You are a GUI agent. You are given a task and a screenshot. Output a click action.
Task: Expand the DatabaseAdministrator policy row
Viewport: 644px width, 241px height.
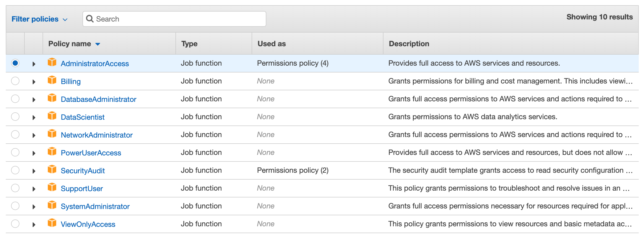(34, 99)
